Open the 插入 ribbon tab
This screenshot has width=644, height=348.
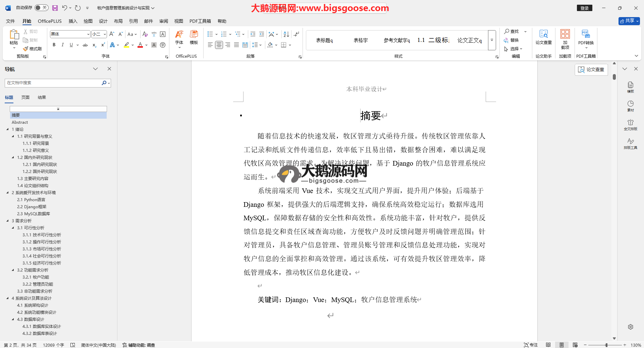click(x=73, y=21)
